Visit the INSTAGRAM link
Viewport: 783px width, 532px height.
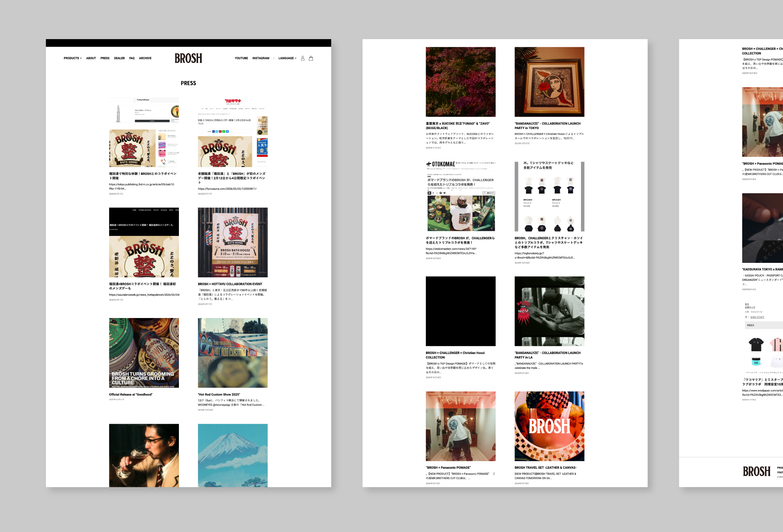261,58
